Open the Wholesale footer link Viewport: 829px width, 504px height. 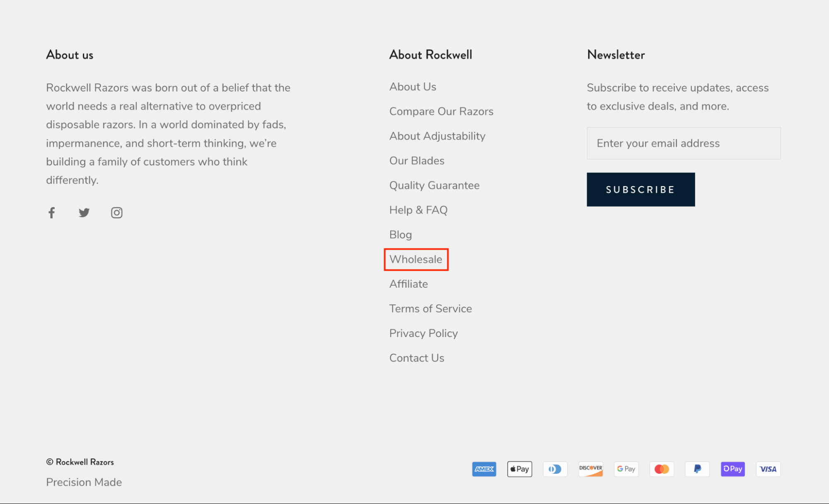pos(416,259)
